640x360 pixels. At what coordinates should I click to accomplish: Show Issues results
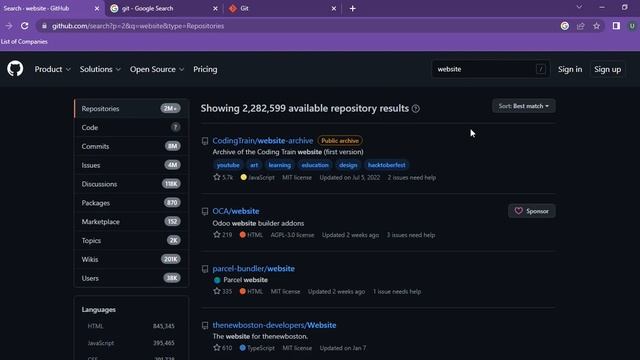click(x=131, y=165)
